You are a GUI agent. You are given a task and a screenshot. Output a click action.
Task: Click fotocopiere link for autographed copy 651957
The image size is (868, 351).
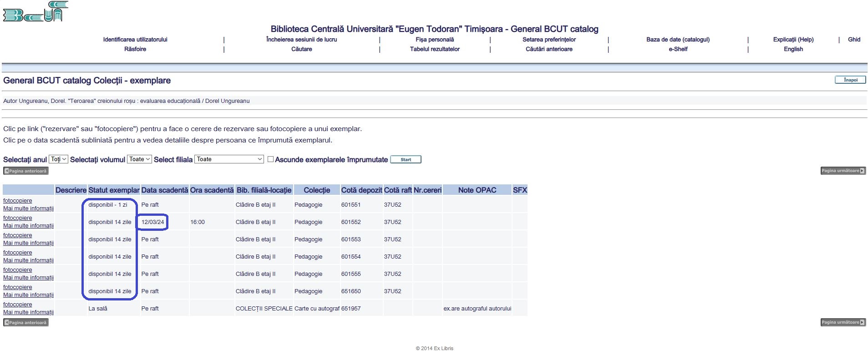click(x=18, y=305)
